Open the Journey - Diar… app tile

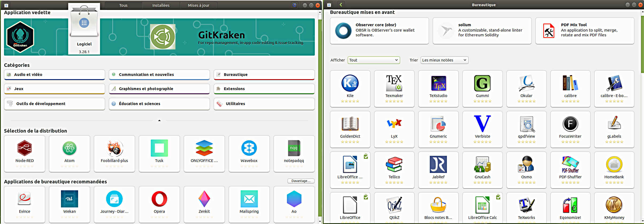pos(114,204)
